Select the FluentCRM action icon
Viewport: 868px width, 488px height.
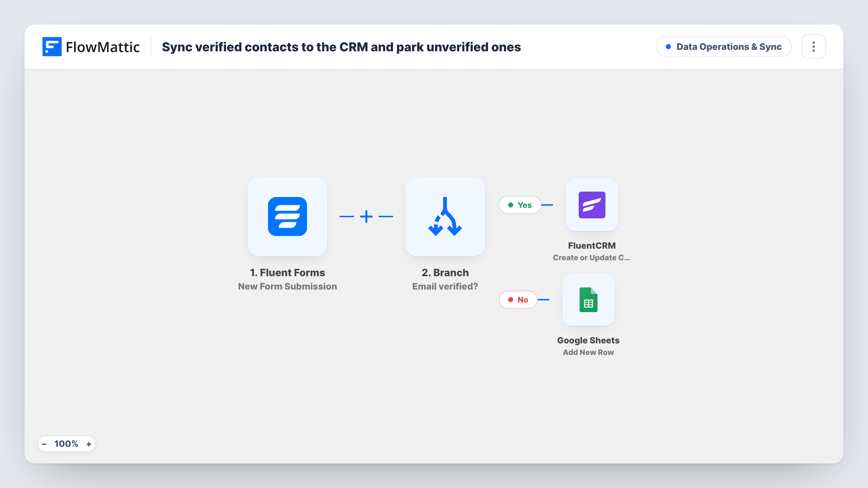(592, 205)
